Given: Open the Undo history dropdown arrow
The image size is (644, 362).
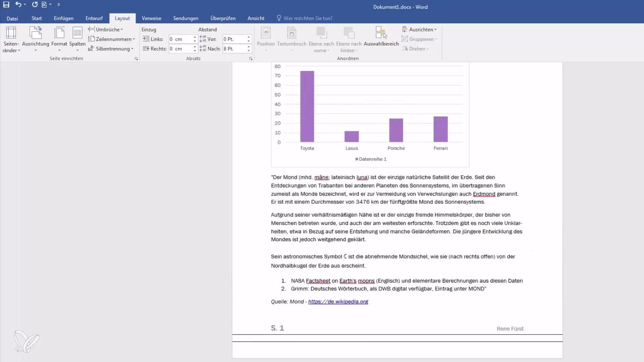Looking at the screenshot, I should pyautogui.click(x=25, y=5).
